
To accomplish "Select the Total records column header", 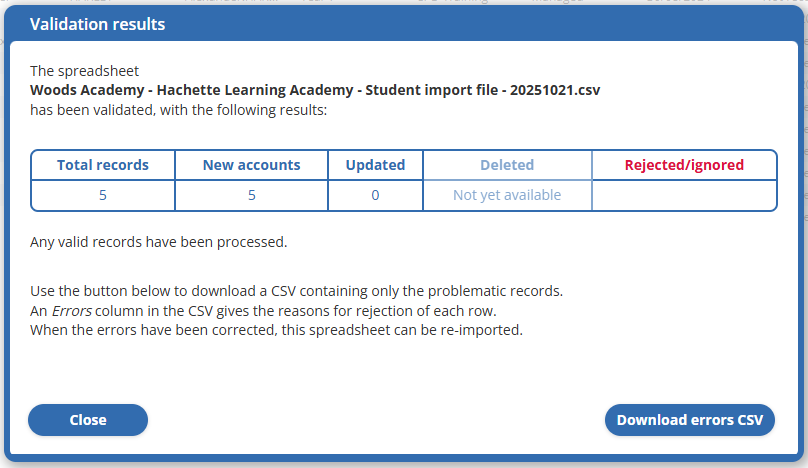I will click(103, 165).
